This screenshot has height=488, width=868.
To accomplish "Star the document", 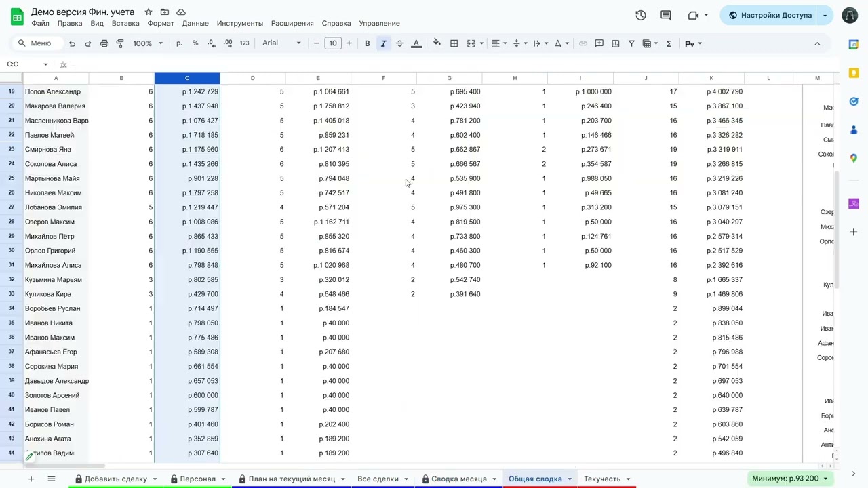I will click(x=149, y=12).
